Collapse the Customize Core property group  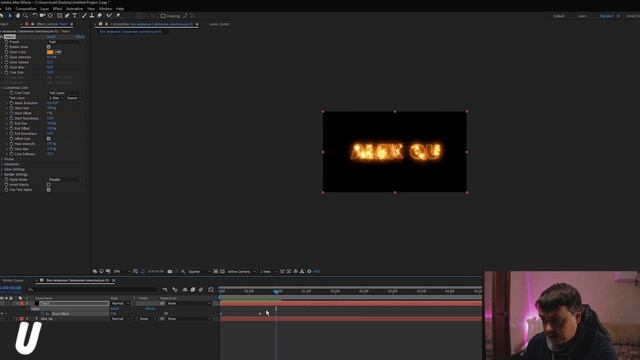2,88
